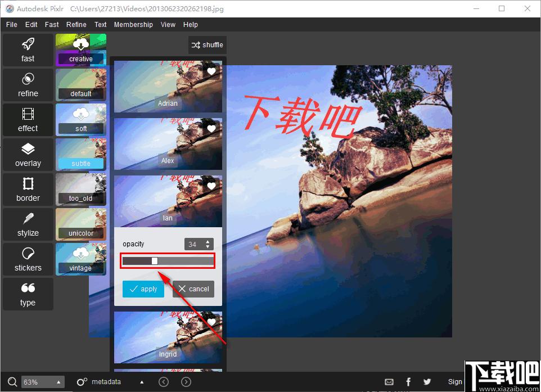Image resolution: width=541 pixels, height=392 pixels.
Task: Open the border tool
Action: coord(28,189)
